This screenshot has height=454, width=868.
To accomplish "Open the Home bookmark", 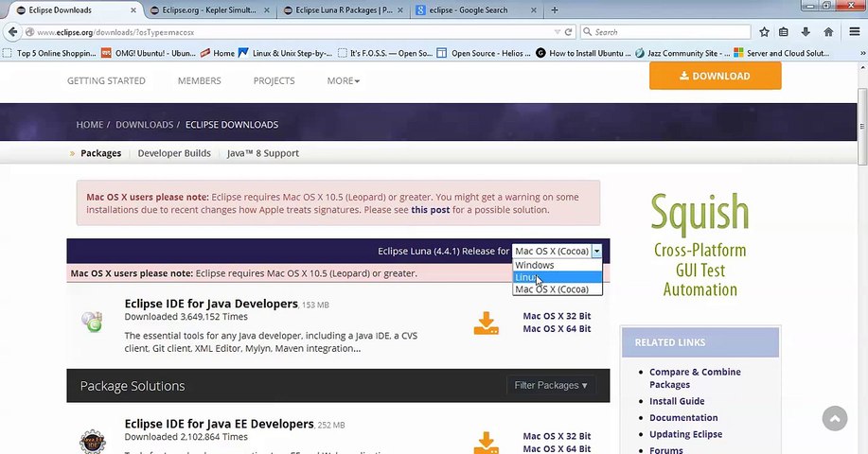I will pyautogui.click(x=217, y=53).
